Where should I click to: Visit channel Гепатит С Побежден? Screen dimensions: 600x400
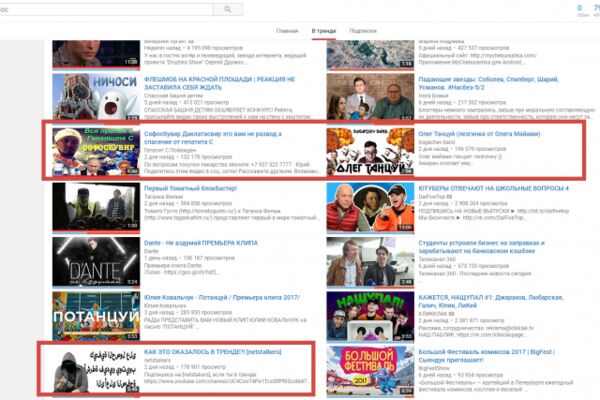tap(170, 150)
